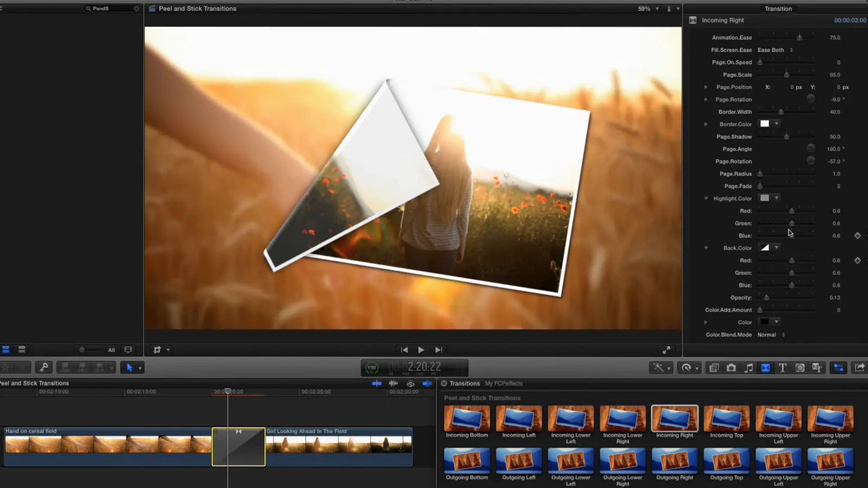Toggle video skimming in timeline

pyautogui.click(x=376, y=383)
